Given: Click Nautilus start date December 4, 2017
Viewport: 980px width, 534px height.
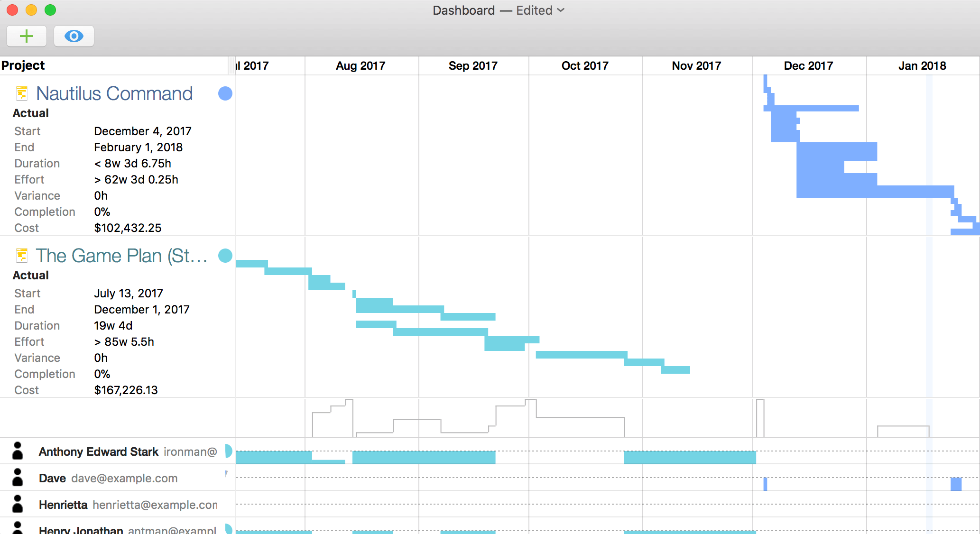Looking at the screenshot, I should 143,131.
